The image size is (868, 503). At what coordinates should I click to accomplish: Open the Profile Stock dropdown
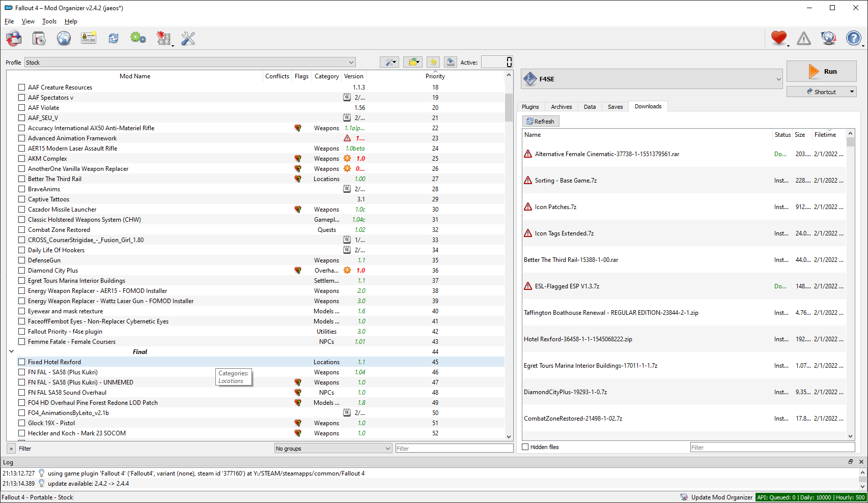[x=190, y=63]
